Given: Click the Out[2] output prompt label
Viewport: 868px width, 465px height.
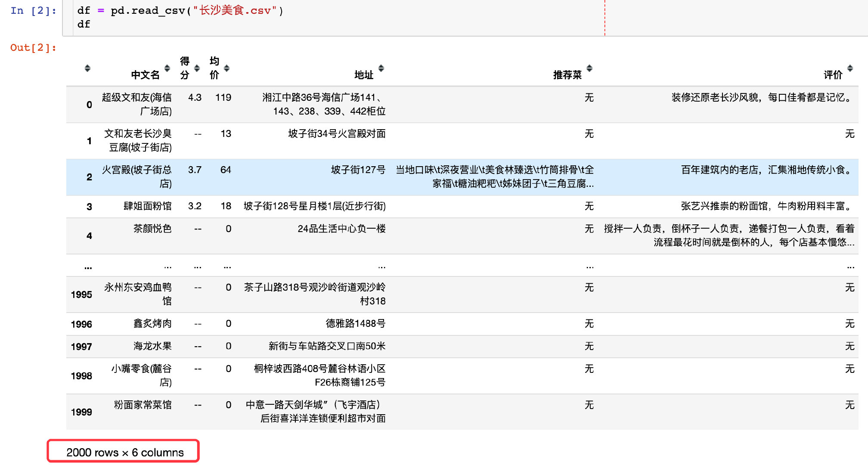Looking at the screenshot, I should tap(33, 47).
